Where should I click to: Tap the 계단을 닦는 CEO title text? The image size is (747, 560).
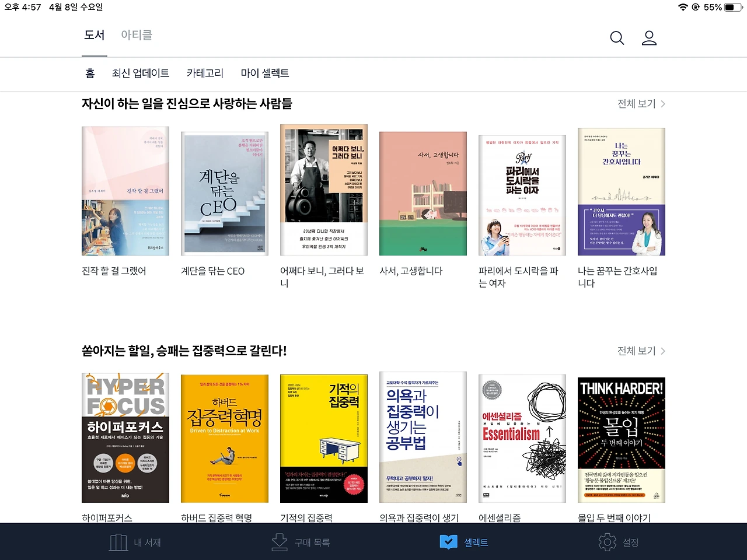pos(213,271)
